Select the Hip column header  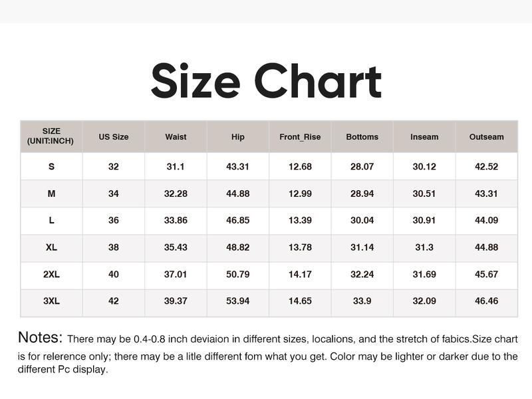(x=238, y=137)
